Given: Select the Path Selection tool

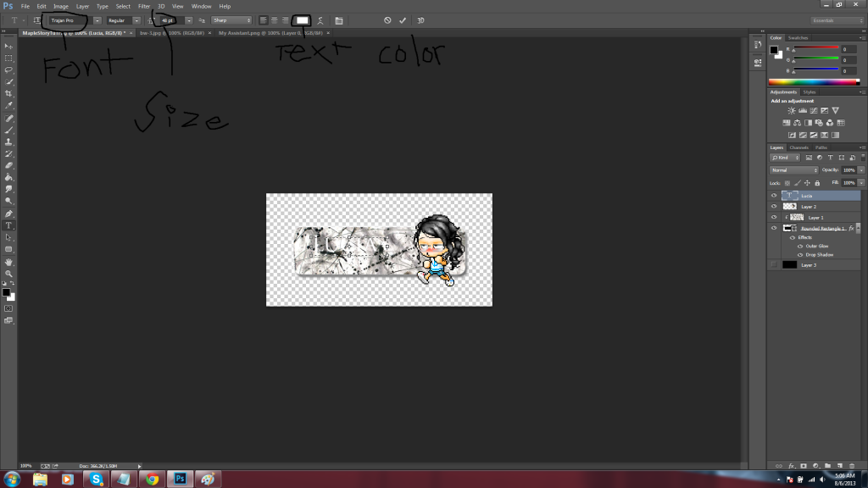Looking at the screenshot, I should coord(8,237).
